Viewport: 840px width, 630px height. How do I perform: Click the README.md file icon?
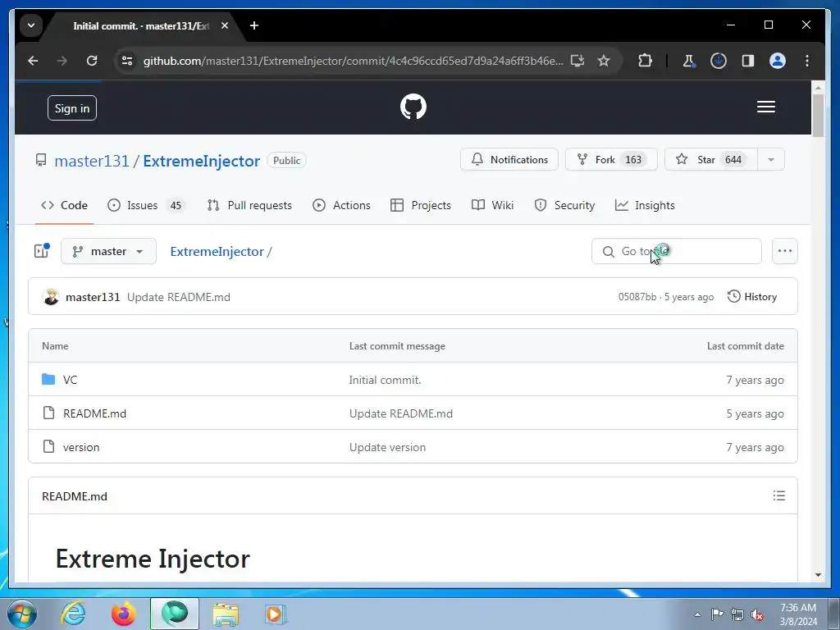pos(48,413)
